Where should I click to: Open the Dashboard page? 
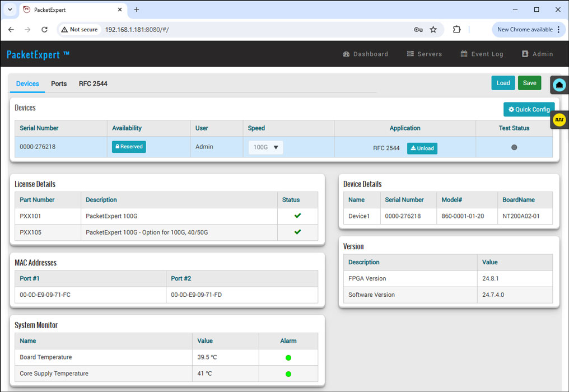click(365, 54)
